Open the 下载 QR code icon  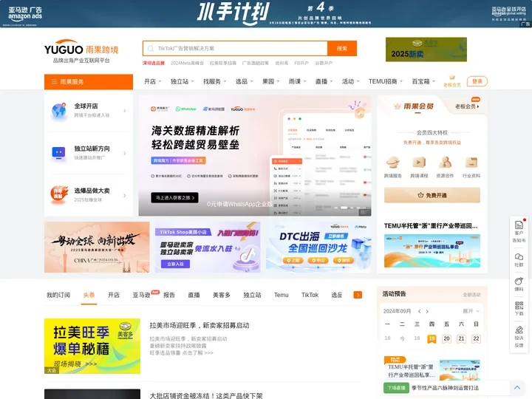click(519, 305)
